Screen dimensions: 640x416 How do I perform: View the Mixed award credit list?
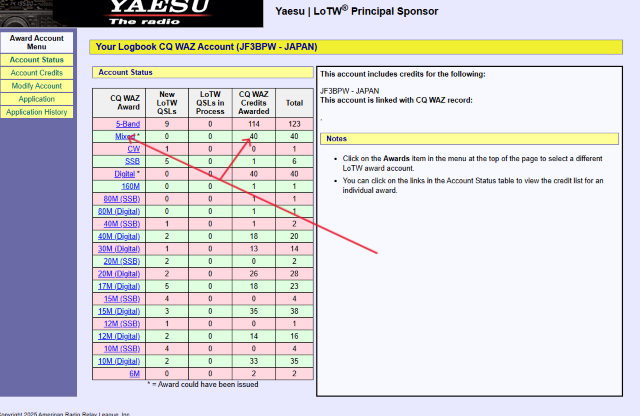tap(125, 136)
